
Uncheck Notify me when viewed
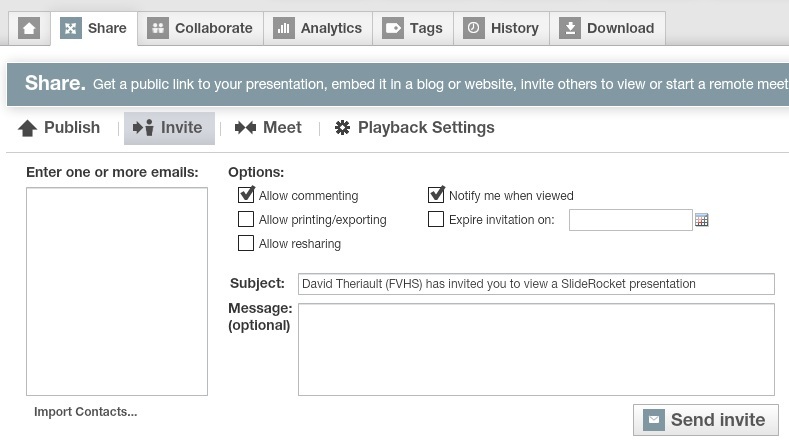pos(436,195)
